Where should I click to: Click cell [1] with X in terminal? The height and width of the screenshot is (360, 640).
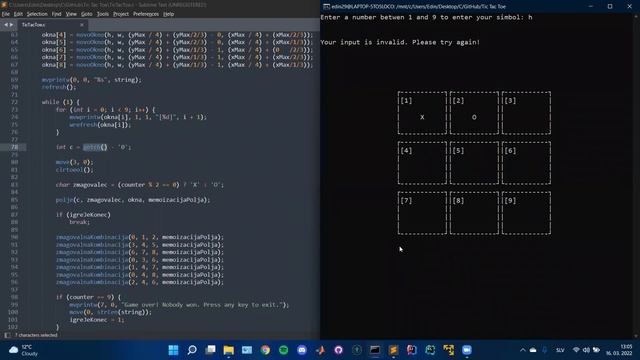coord(422,113)
